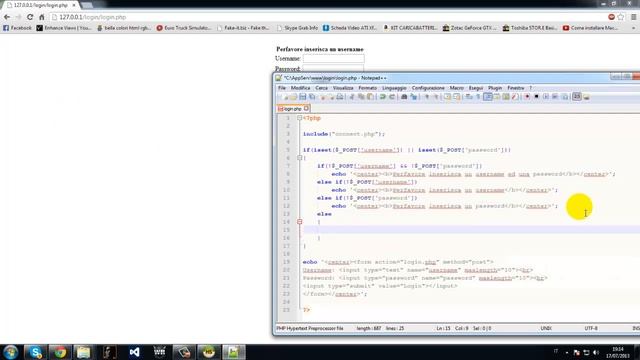Viewport: 640px width, 360px height.
Task: Click the browser Home icon
Action: click(x=42, y=17)
